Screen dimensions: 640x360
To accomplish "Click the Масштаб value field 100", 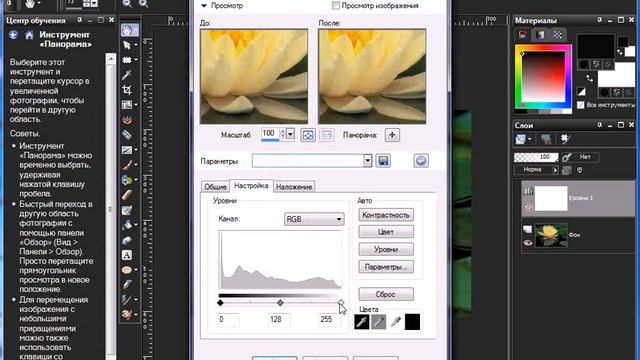I will pos(270,134).
